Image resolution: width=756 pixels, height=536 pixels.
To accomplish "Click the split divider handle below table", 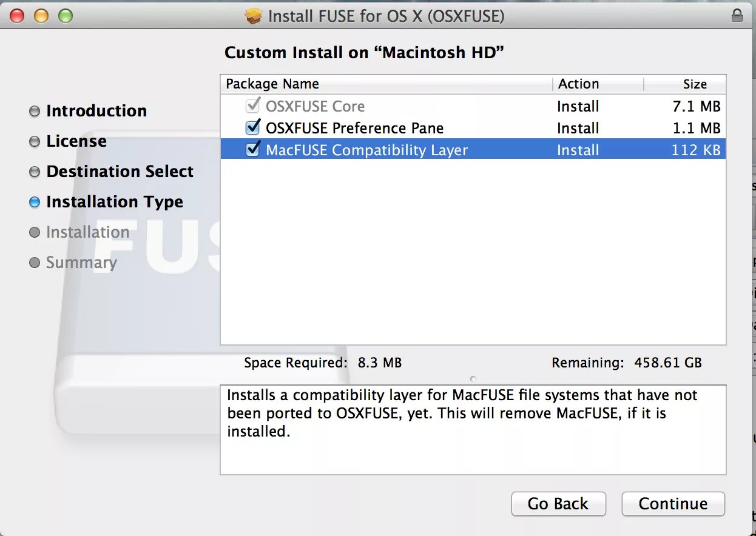I will (473, 378).
